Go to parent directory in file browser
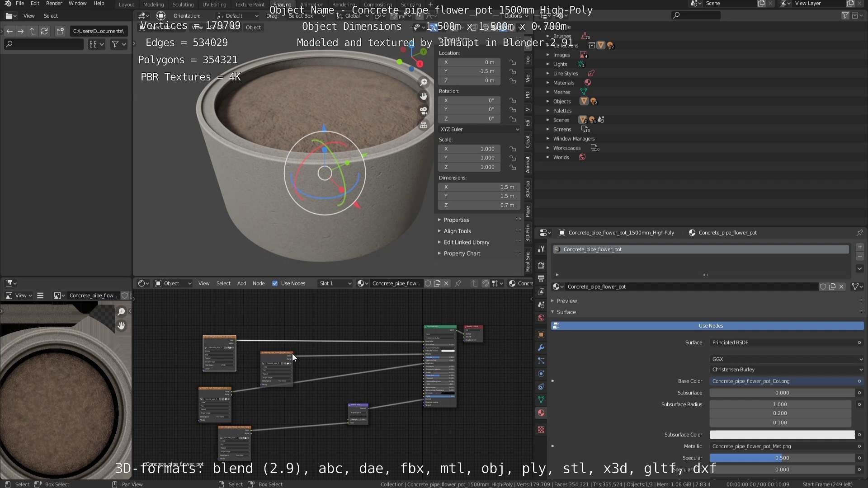This screenshot has height=488, width=868. [x=33, y=31]
